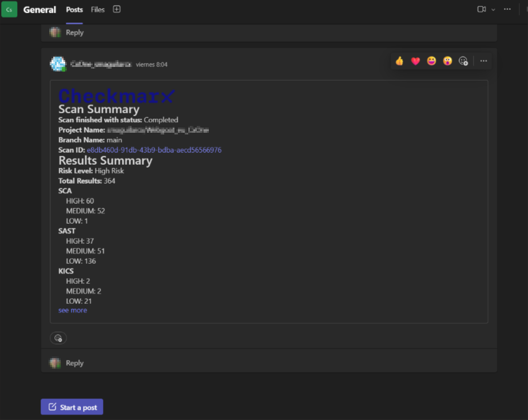Click the SCA HIGH: 60 value
528x420 pixels.
point(80,201)
